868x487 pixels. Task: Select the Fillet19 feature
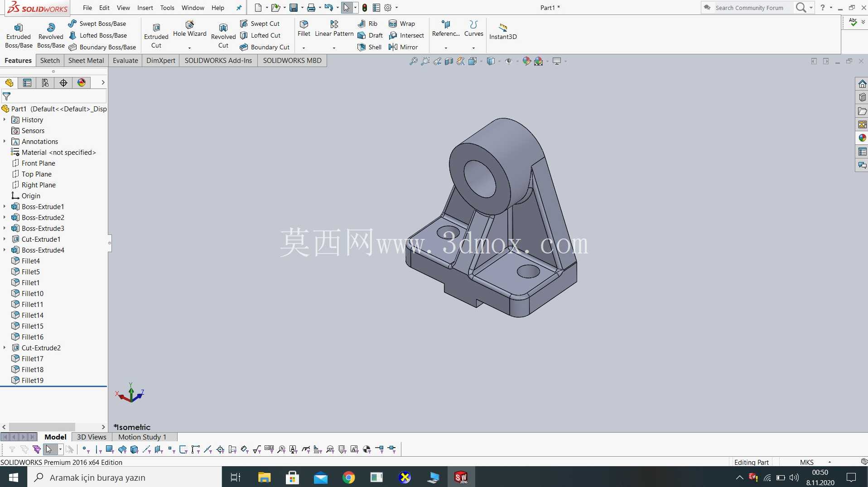point(28,380)
